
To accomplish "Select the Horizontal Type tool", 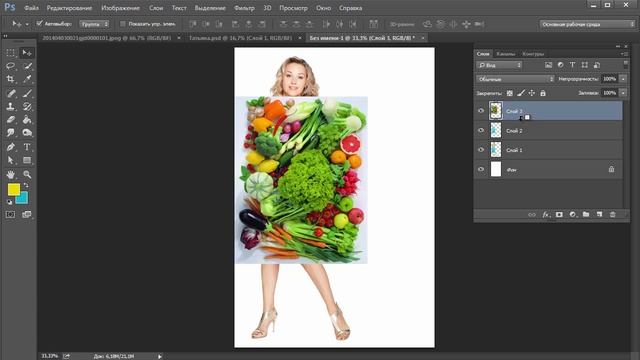I will 27,147.
